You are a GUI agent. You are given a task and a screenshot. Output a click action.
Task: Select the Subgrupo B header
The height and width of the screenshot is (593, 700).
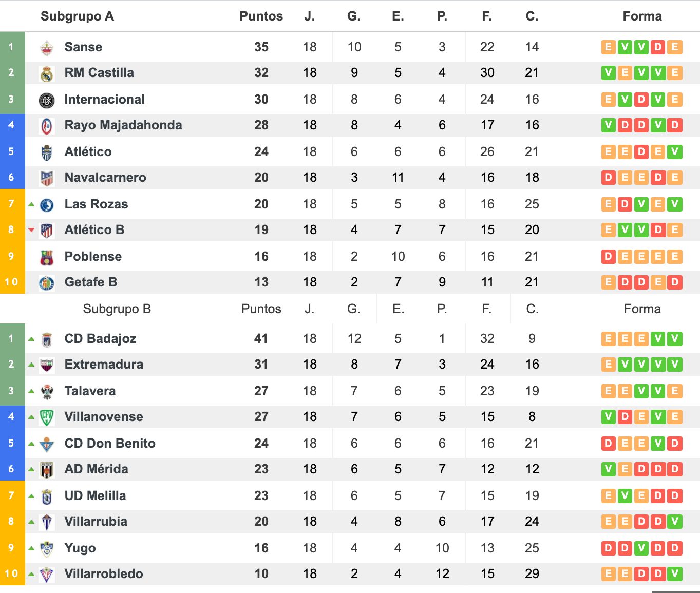click(x=117, y=309)
